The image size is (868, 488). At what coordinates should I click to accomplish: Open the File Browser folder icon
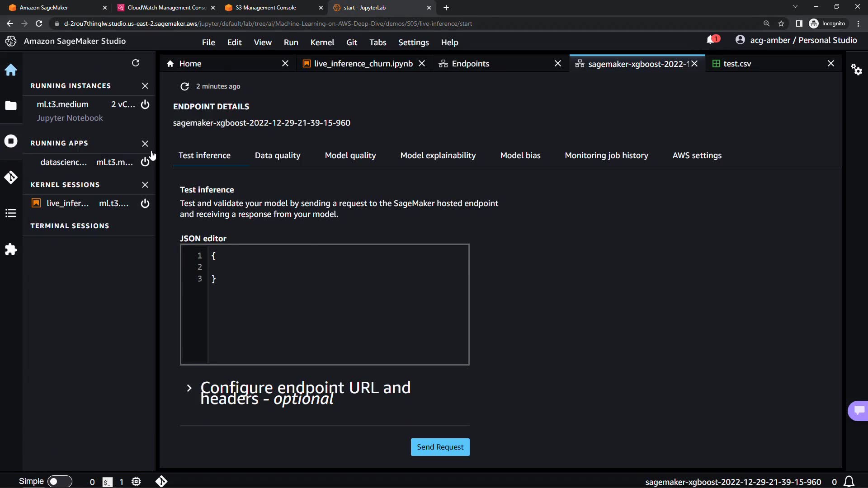[x=11, y=106]
